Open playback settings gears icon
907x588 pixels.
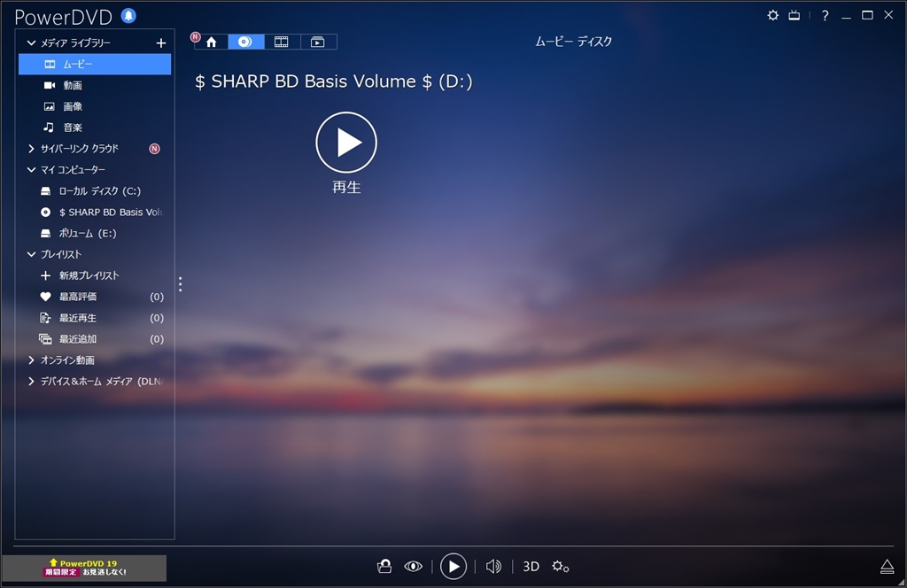(x=560, y=567)
